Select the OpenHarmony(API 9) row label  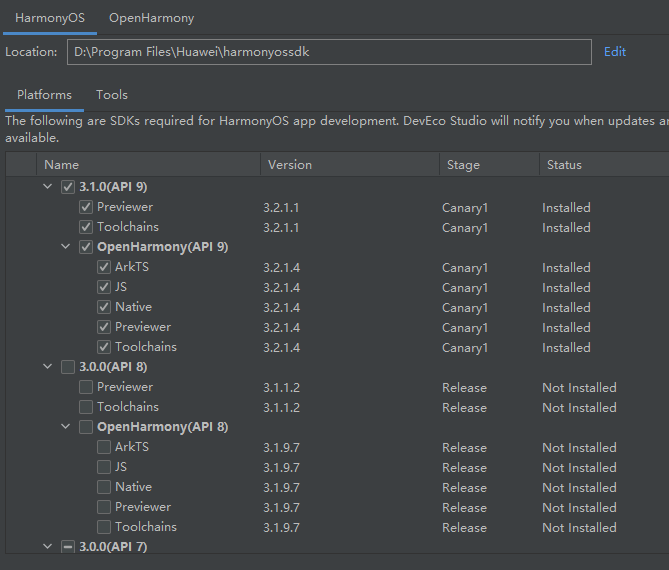163,247
